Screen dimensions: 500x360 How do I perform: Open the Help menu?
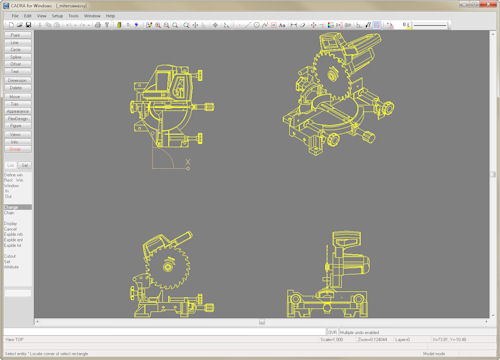(110, 16)
